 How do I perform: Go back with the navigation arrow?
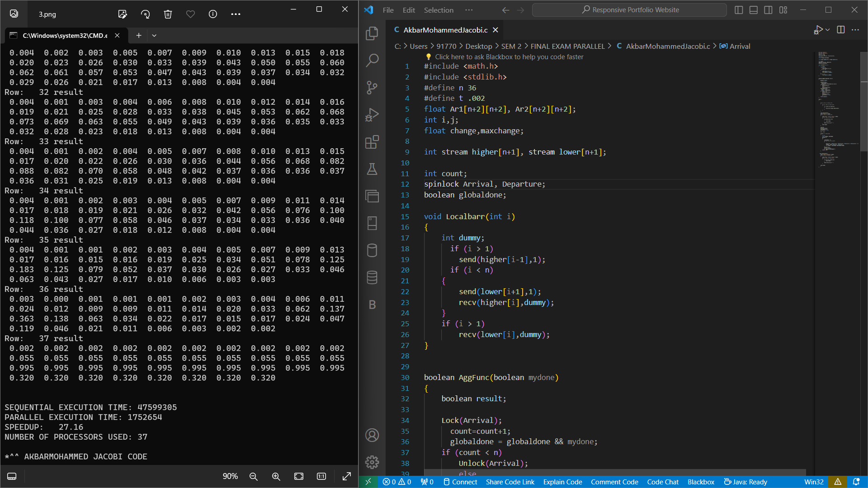pyautogui.click(x=505, y=10)
